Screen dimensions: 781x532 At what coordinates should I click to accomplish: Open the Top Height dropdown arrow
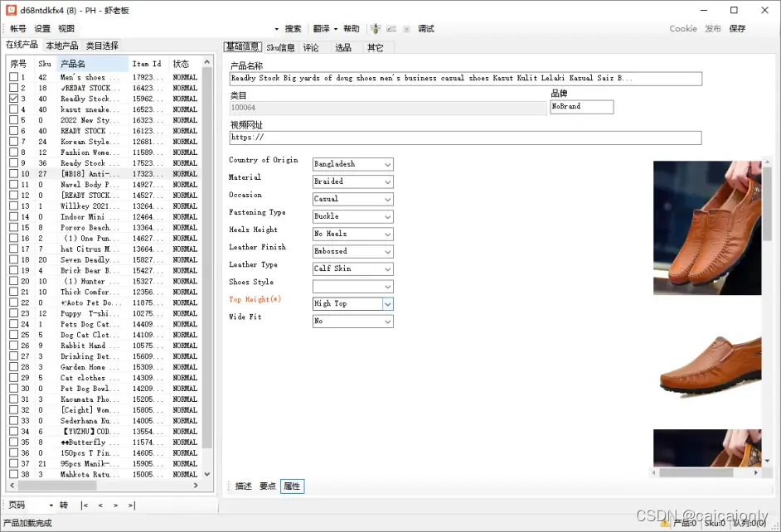(387, 304)
